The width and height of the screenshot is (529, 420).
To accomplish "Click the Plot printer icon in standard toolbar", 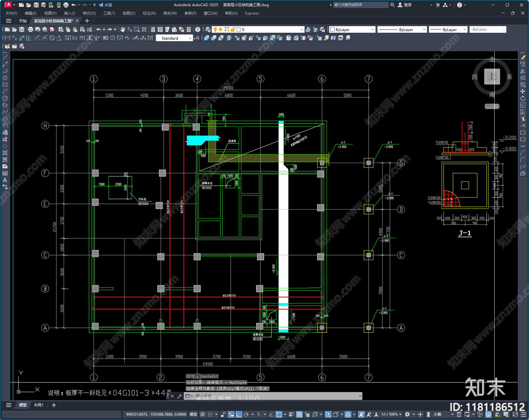I will 30,29.
